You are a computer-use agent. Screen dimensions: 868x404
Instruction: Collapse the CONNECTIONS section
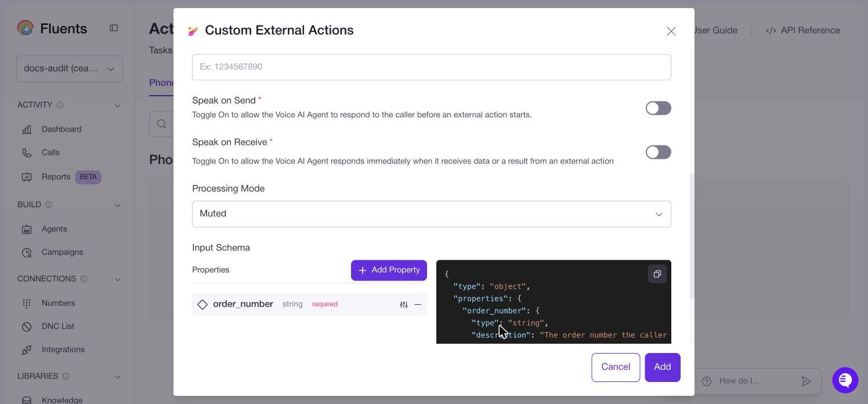click(118, 279)
